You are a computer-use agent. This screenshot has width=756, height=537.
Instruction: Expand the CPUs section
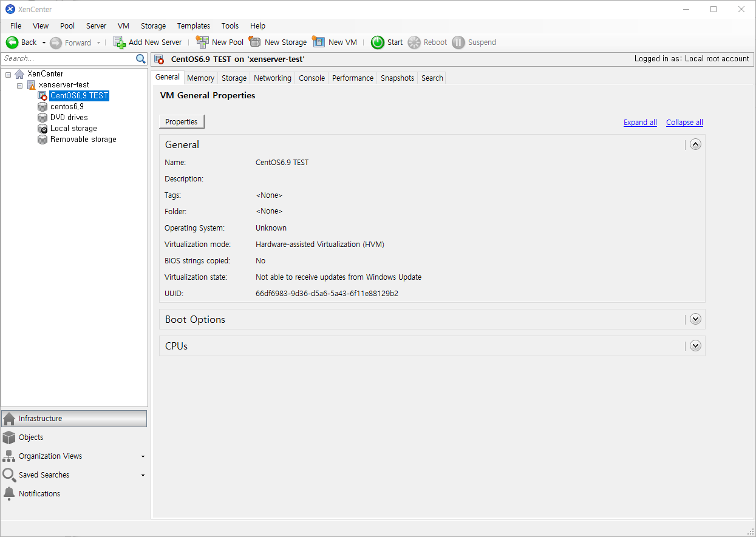point(696,346)
